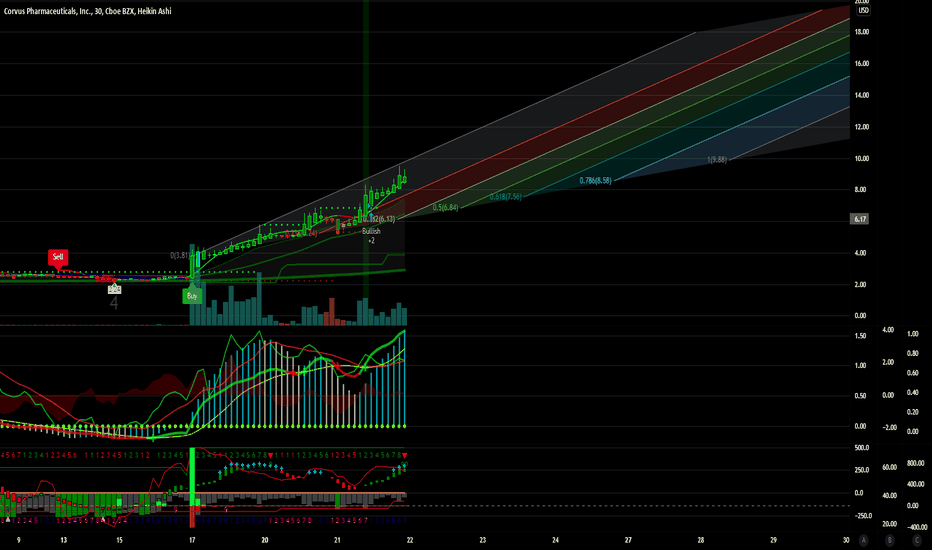
Task: Click the 12.00 price axis value
Action: [861, 127]
